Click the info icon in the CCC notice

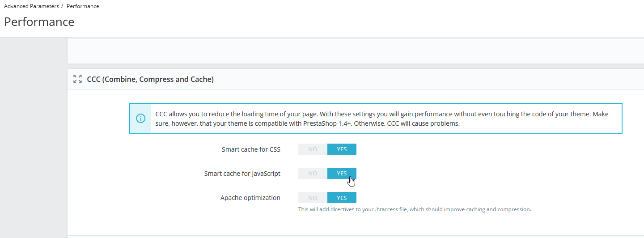coord(140,119)
